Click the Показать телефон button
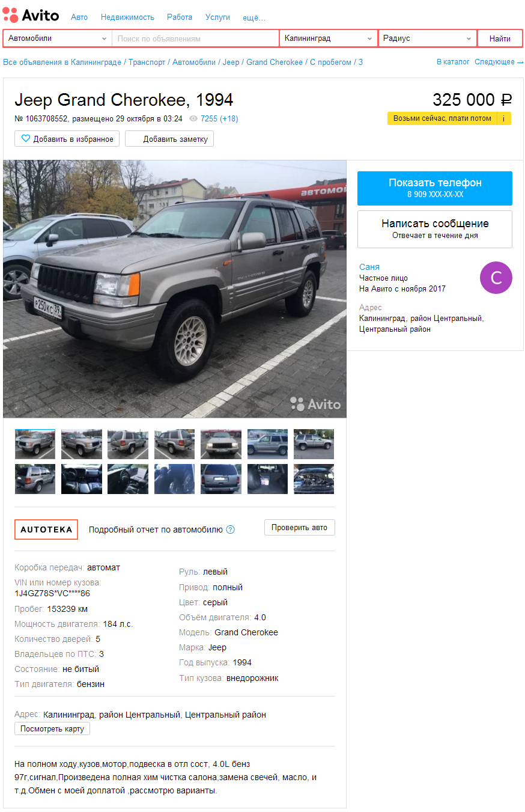 pyautogui.click(x=435, y=188)
